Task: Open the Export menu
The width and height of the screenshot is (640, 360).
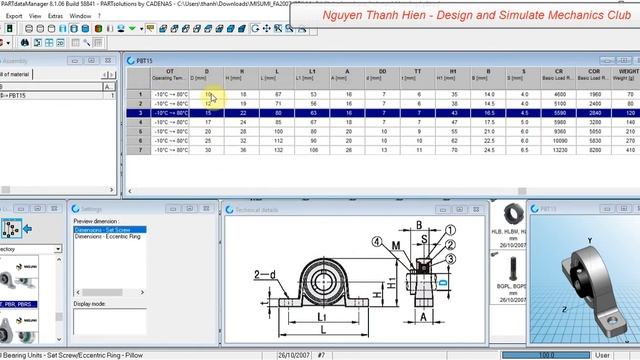Action: coord(14,16)
